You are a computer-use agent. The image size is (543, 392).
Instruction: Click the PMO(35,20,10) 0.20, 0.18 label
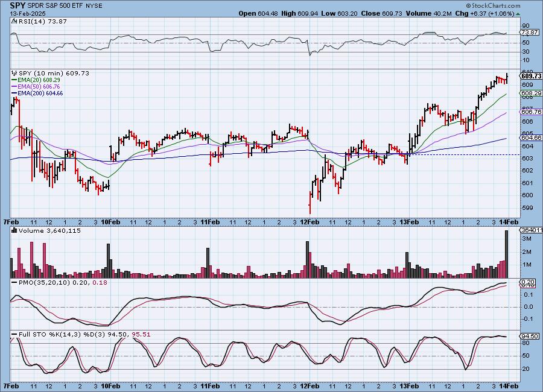point(63,283)
